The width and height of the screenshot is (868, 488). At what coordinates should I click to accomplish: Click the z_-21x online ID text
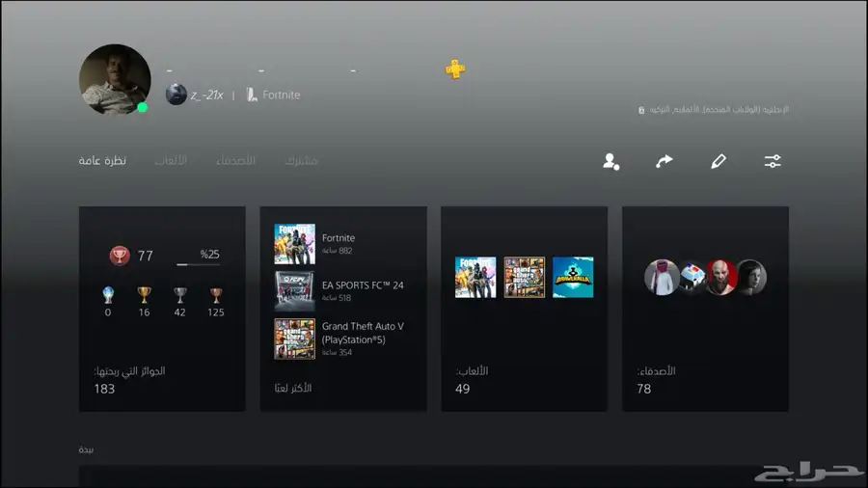pos(206,95)
